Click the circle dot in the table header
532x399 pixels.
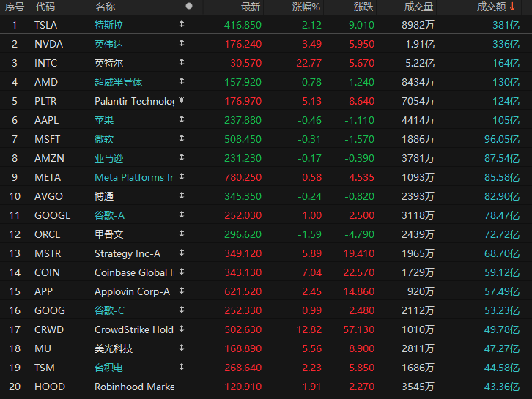click(189, 6)
